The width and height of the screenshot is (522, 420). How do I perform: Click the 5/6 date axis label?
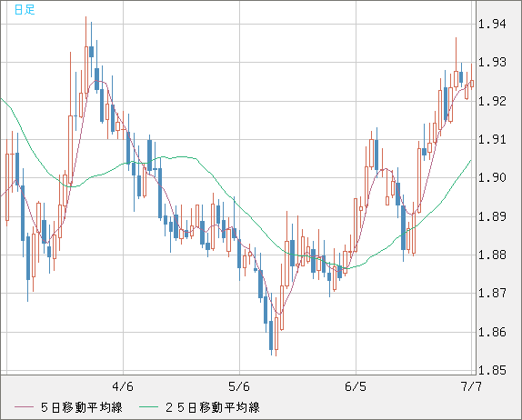click(x=239, y=386)
